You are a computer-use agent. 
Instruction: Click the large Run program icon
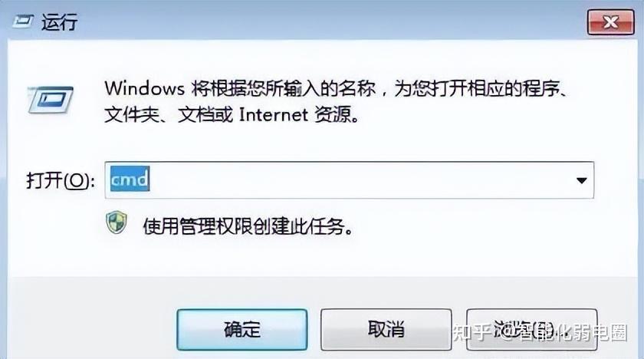tap(50, 100)
